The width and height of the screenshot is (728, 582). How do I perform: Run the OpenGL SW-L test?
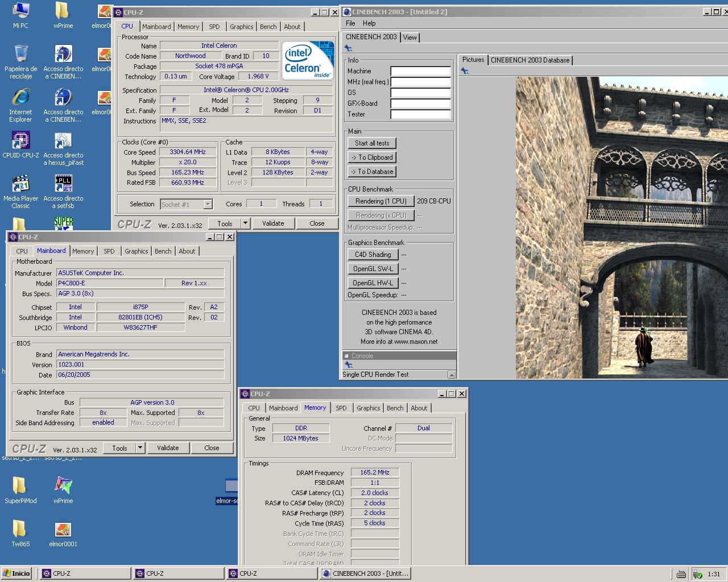tap(373, 269)
